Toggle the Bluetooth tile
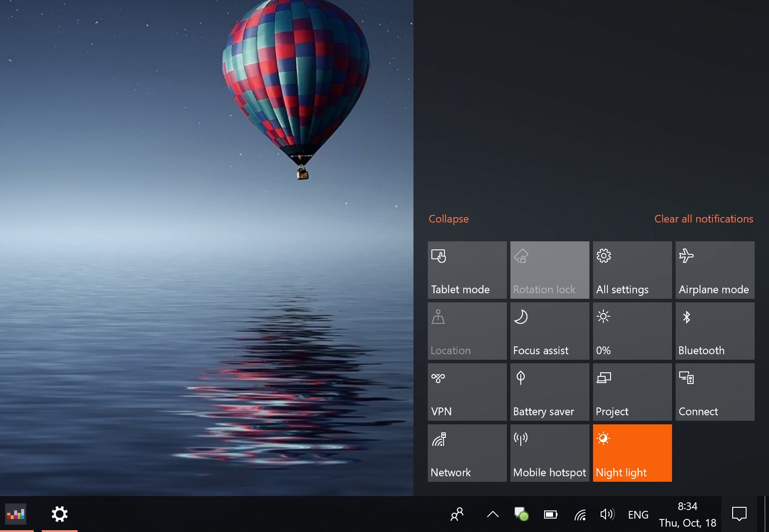769x532 pixels. (x=715, y=331)
